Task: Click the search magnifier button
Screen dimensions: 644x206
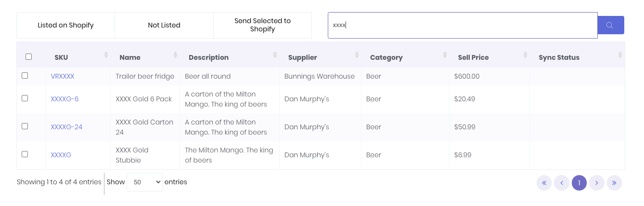Action: (x=610, y=25)
